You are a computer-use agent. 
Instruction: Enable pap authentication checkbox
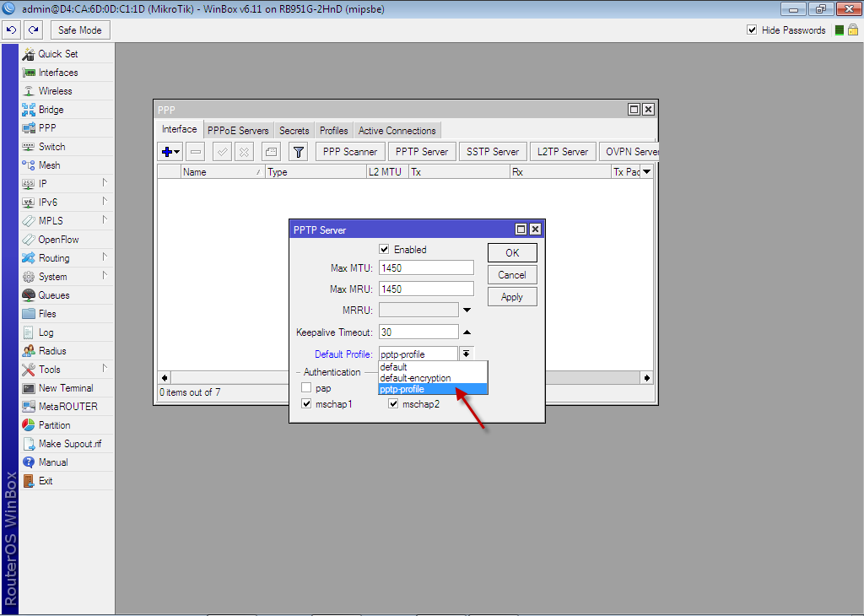click(x=306, y=388)
